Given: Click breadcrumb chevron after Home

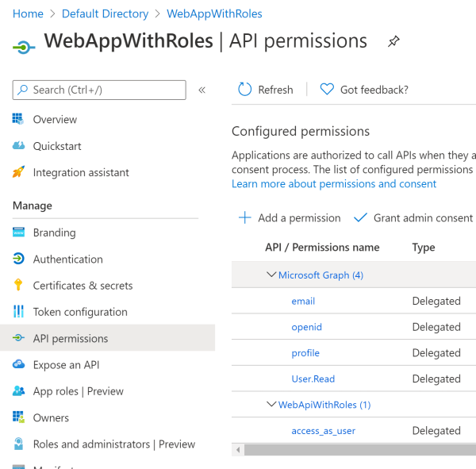Looking at the screenshot, I should 52,14.
